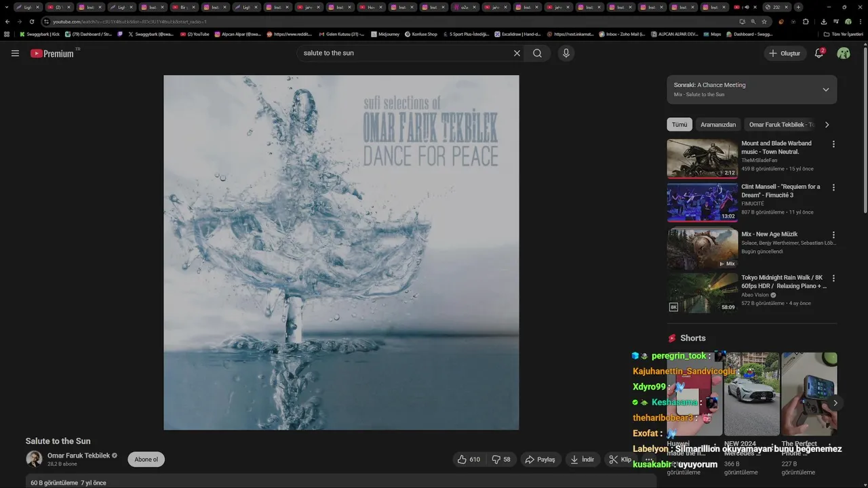This screenshot has height=488, width=868.
Task: Open the account avatar menu
Action: (x=844, y=53)
